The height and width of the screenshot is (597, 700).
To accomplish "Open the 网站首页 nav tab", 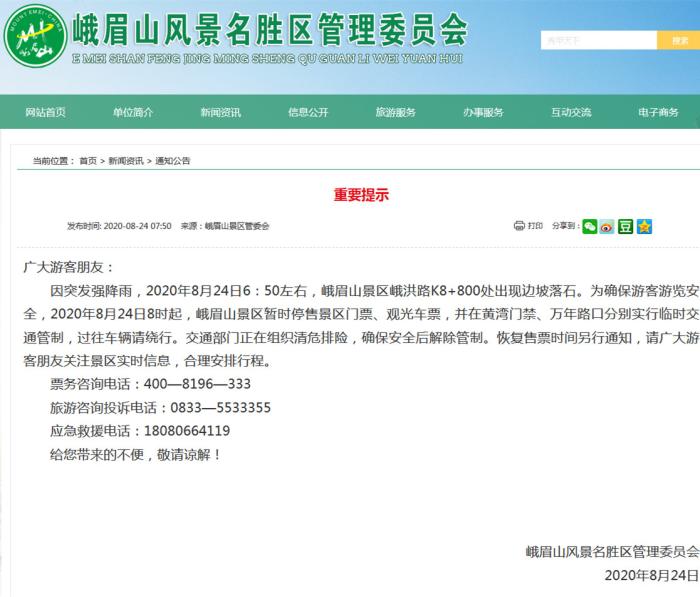I will pos(45,113).
